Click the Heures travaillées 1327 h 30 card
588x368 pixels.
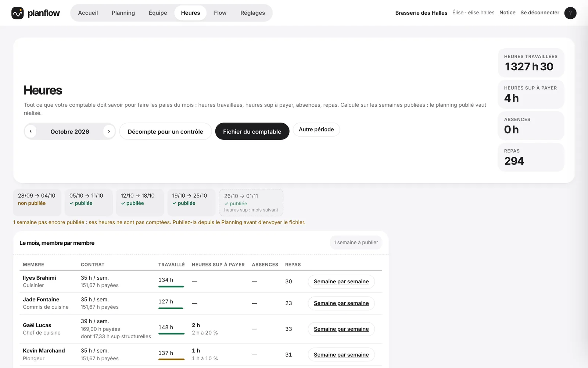coord(531,63)
